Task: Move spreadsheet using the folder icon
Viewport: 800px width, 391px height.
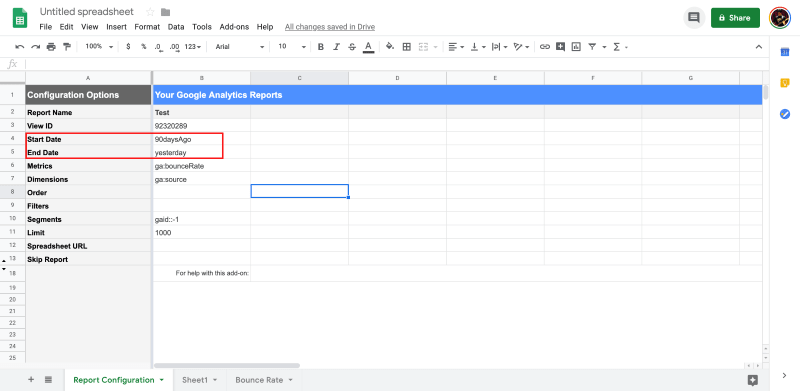Action: tap(165, 12)
